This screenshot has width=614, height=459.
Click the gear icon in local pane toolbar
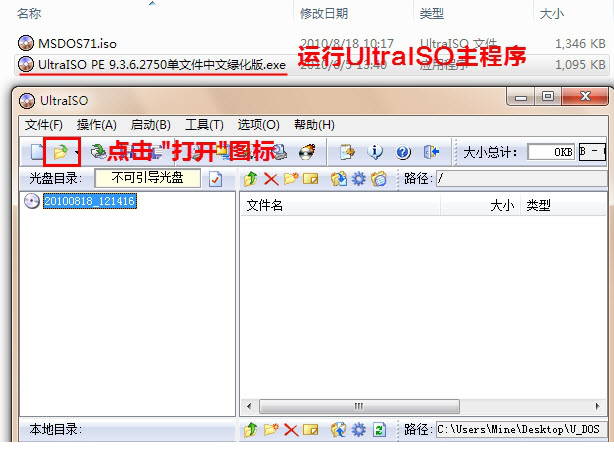pos(359,430)
